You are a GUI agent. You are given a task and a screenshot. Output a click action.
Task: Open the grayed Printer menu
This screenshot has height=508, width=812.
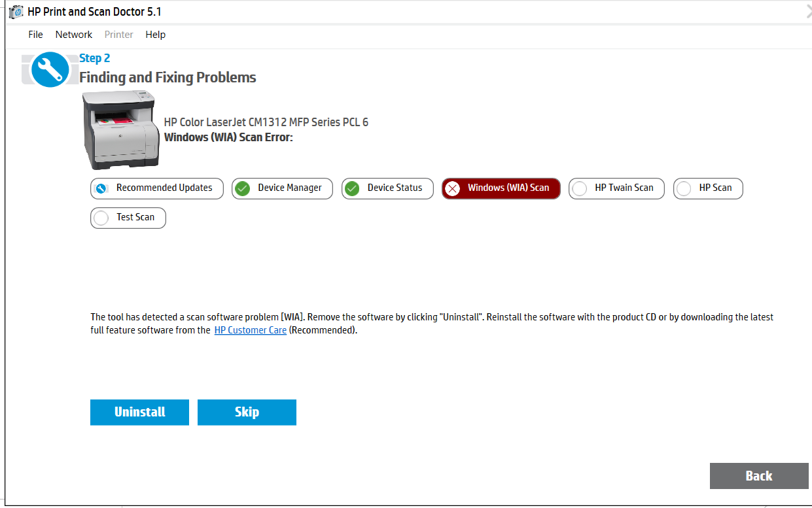click(x=119, y=35)
